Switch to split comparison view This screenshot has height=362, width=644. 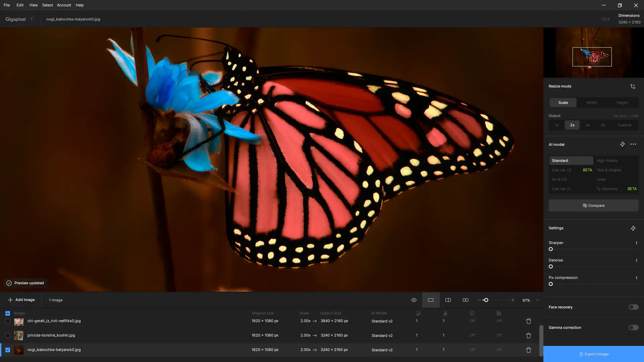pos(448,300)
